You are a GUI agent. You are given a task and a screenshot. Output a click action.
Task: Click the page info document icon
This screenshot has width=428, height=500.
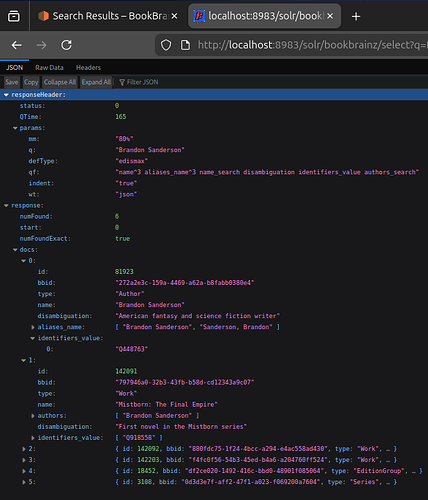(x=185, y=45)
